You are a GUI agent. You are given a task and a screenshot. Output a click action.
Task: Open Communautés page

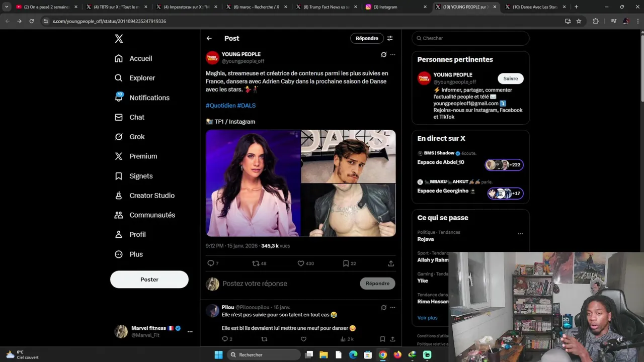144,215
